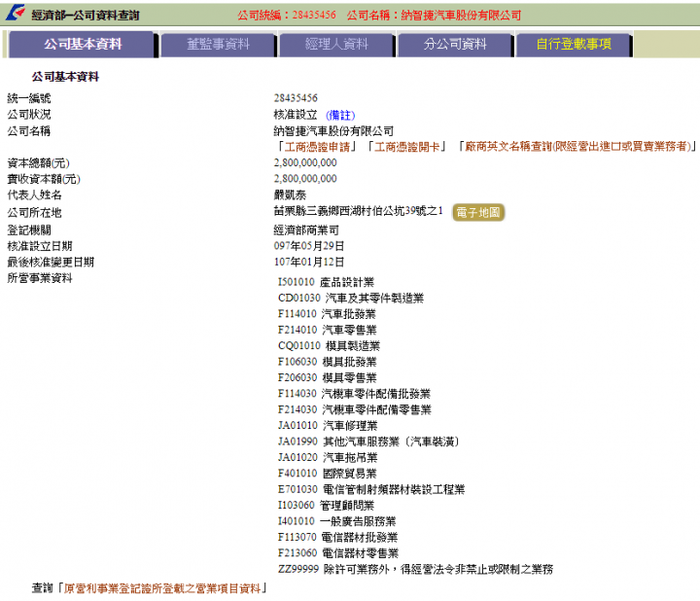Select the F214030 汽機車零件配備零售業 row
Viewport: 700px width, 601px height.
pyautogui.click(x=355, y=409)
